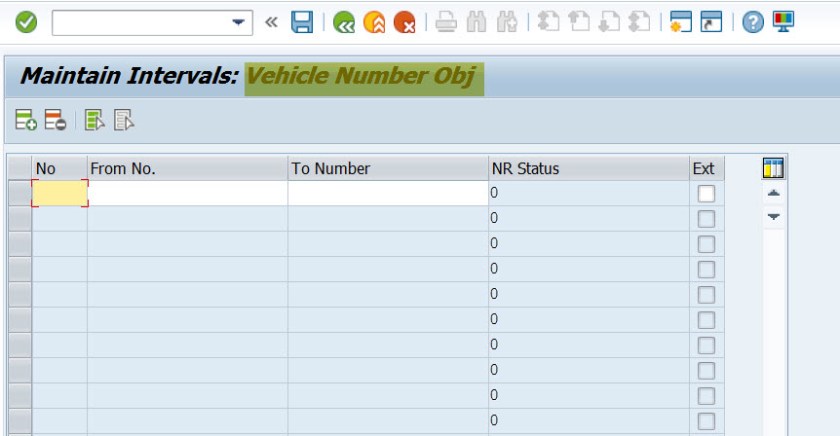Click the Delete Line icon
Image resolution: width=840 pixels, height=436 pixels.
tap(55, 121)
